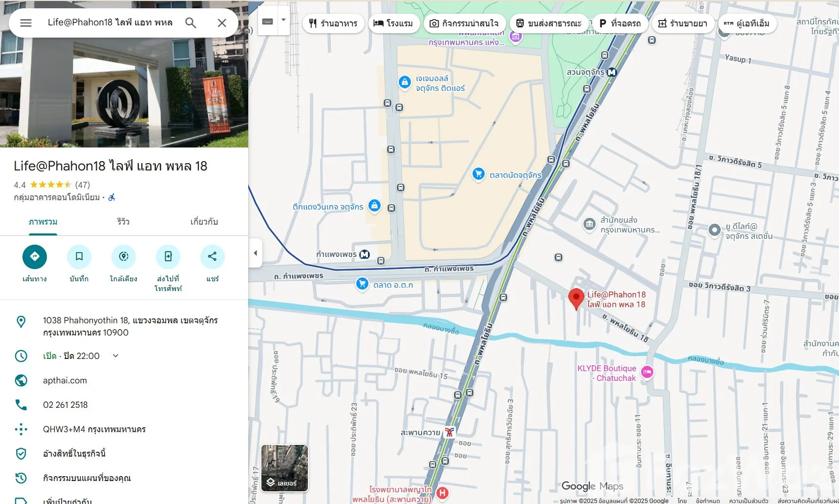Click the Share (แชร์) icon
Screen dimensions: 839x504
point(213,257)
